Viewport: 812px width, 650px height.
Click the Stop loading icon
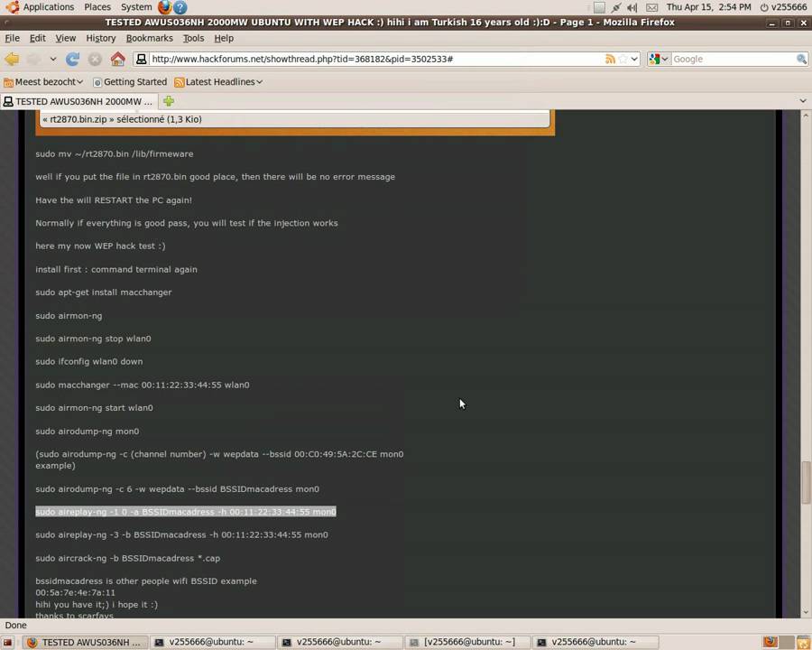(x=95, y=59)
